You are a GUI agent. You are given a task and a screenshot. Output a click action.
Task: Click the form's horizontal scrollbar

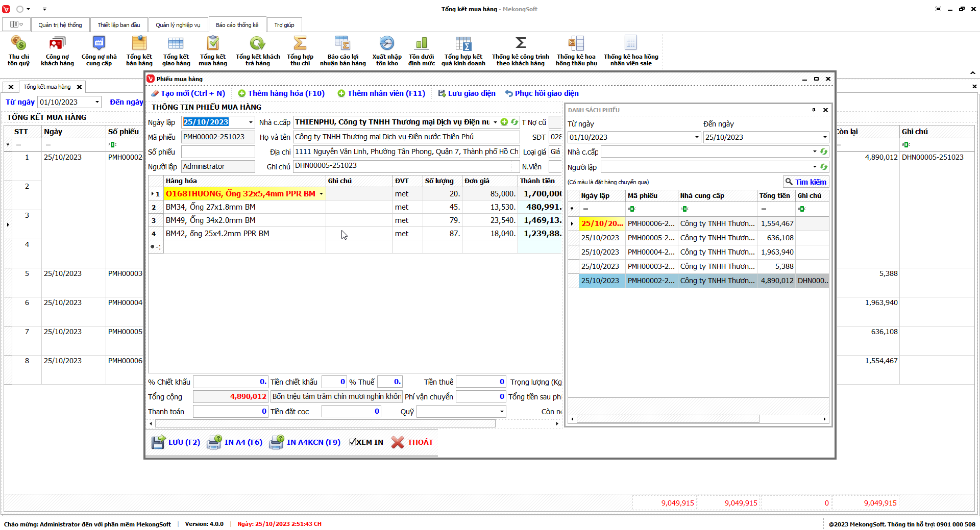(x=325, y=423)
